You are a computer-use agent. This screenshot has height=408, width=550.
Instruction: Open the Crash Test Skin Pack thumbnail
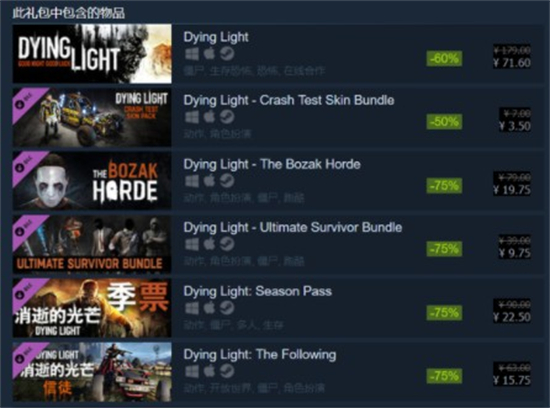pyautogui.click(x=92, y=117)
